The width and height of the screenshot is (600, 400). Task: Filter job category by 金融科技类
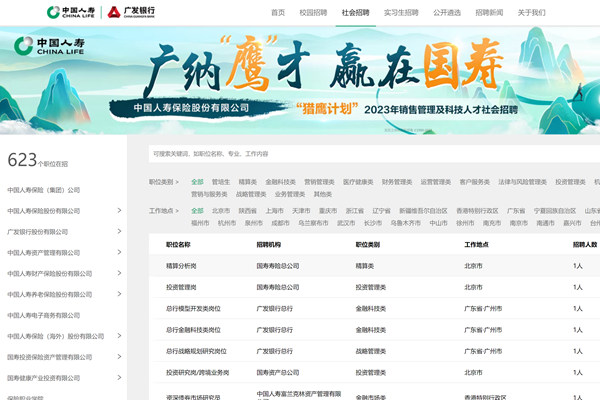[x=280, y=182]
